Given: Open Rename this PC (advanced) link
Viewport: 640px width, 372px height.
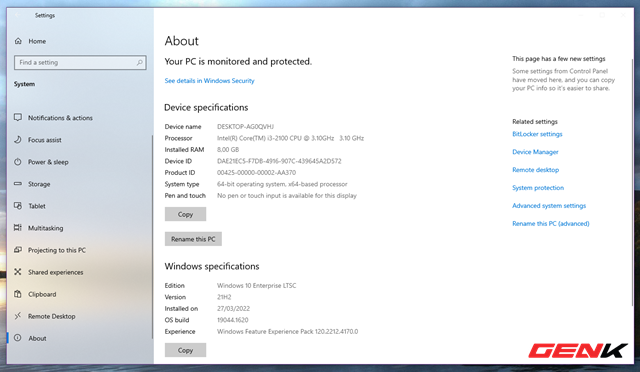Looking at the screenshot, I should click(551, 224).
